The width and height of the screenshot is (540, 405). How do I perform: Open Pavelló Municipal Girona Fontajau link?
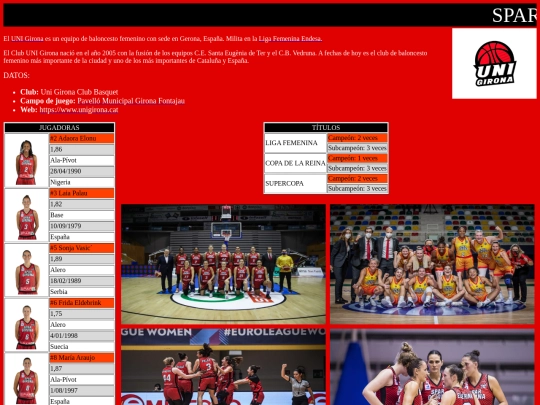(x=131, y=101)
